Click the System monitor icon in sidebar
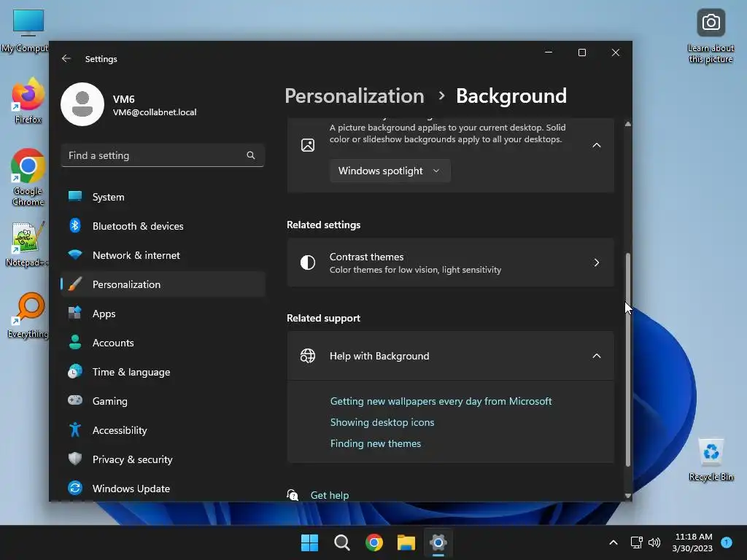The height and width of the screenshot is (560, 747). tap(75, 196)
